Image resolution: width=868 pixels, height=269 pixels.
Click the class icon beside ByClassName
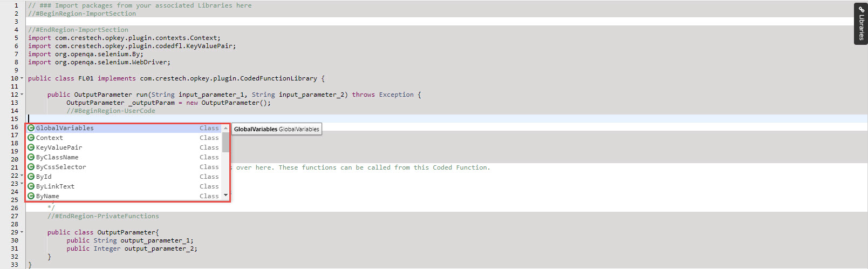(31, 157)
